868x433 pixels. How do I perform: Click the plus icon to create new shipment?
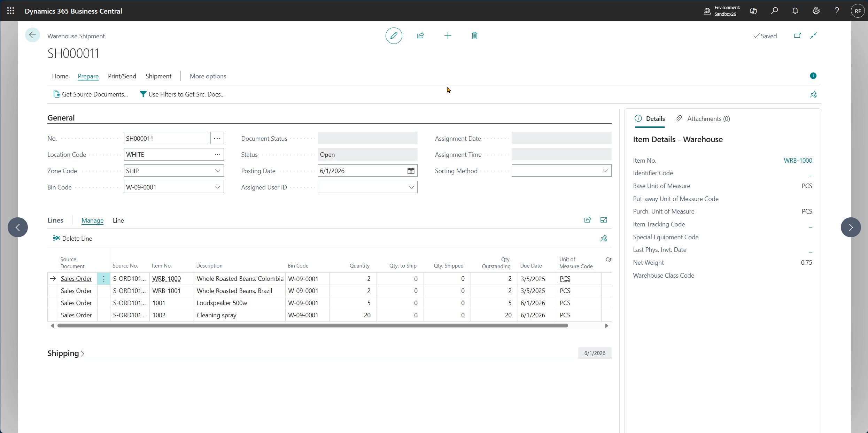tap(448, 36)
